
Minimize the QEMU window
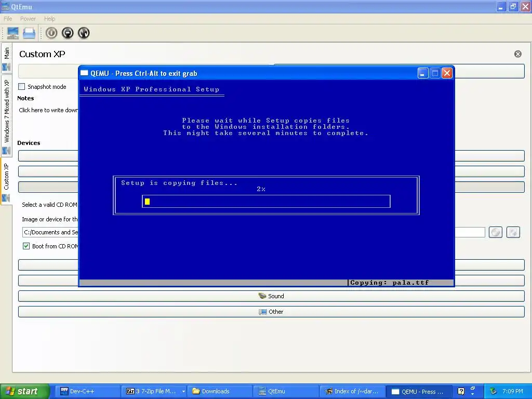(x=423, y=73)
